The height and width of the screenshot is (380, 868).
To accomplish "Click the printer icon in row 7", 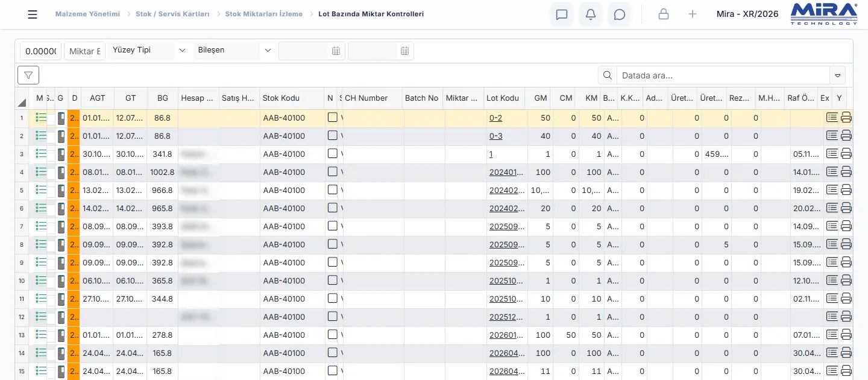I will click(x=846, y=227).
